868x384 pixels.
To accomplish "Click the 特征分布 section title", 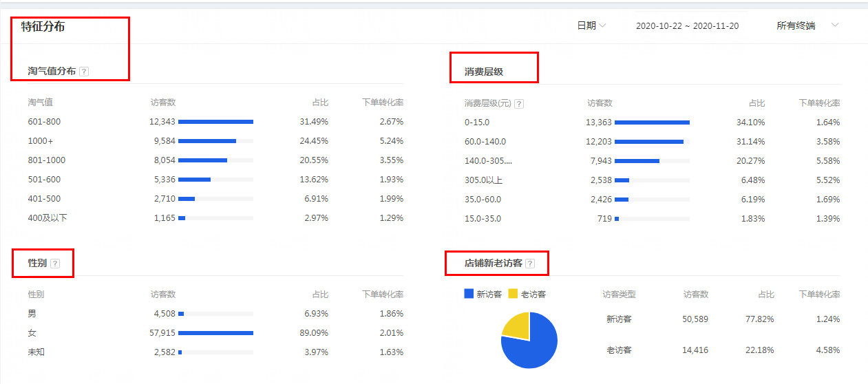I will [43, 27].
